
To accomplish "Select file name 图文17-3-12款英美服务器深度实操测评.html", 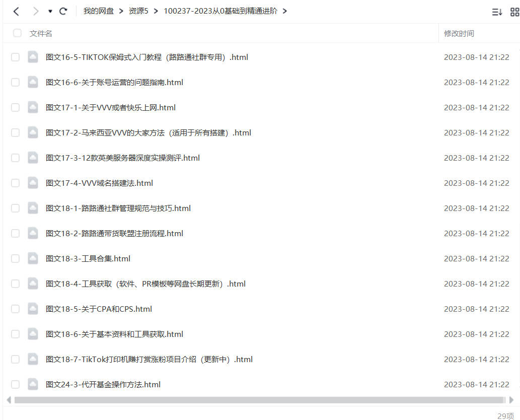I will coord(123,158).
